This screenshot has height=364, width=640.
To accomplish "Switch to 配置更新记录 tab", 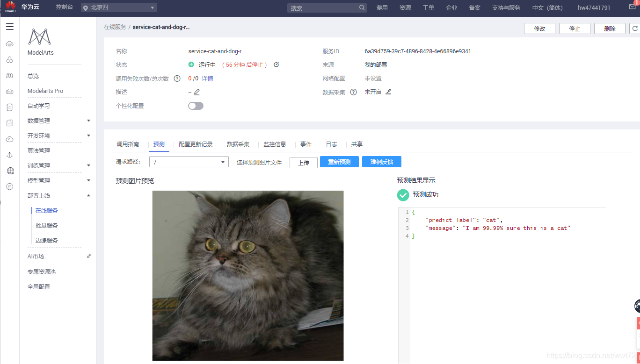I will pyautogui.click(x=196, y=144).
